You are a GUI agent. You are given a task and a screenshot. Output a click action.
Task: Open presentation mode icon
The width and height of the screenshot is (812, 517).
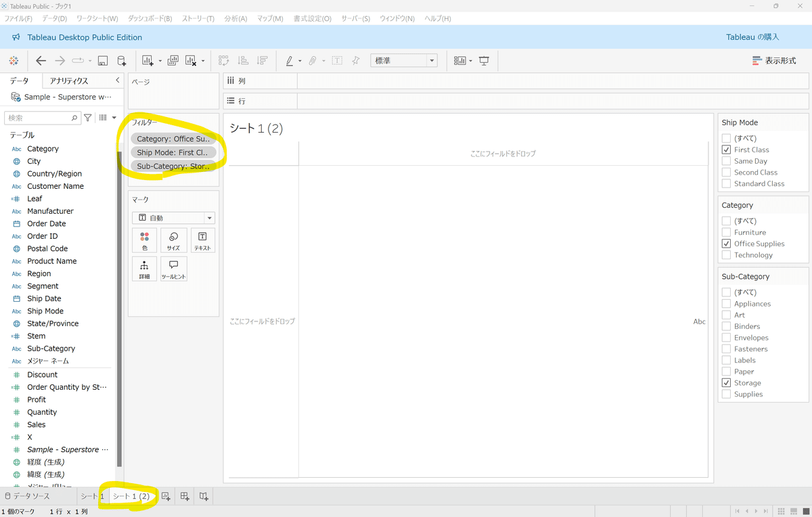484,61
